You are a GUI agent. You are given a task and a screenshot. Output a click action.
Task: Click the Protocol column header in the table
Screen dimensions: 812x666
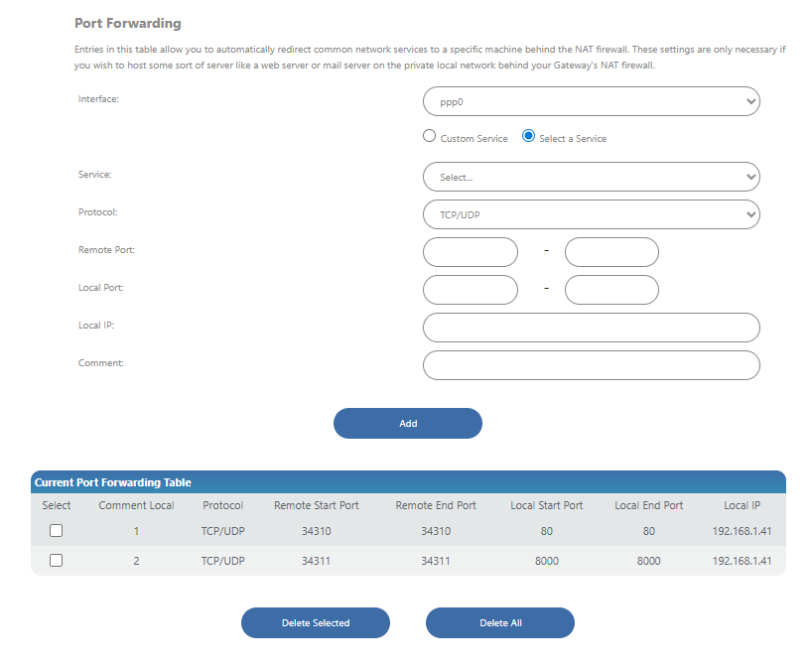tap(222, 505)
